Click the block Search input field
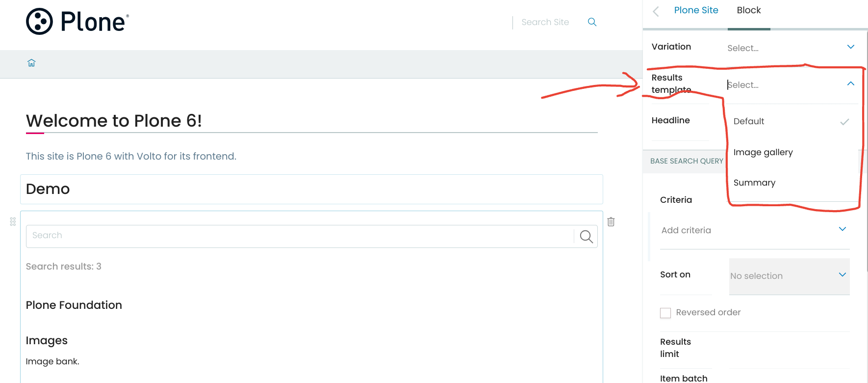 [300, 236]
